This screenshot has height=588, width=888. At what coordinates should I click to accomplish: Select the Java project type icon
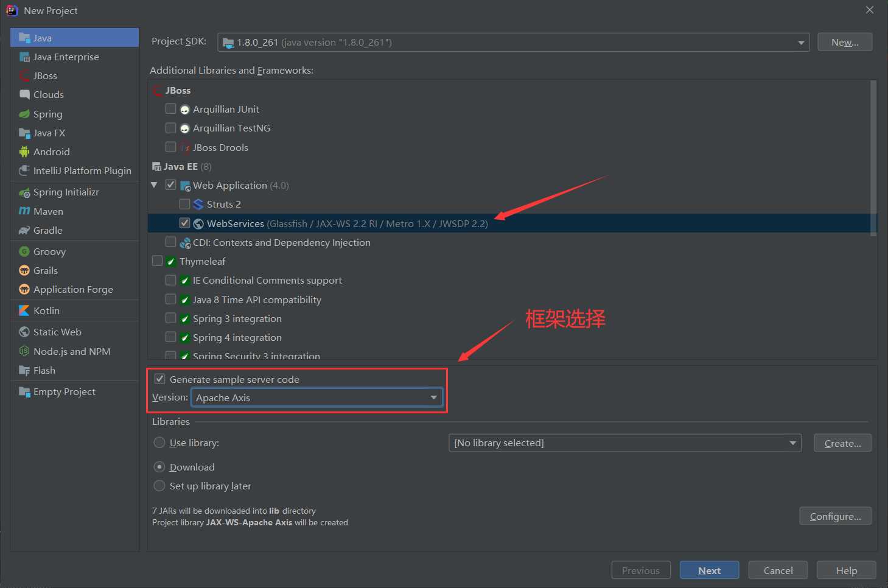(x=24, y=38)
